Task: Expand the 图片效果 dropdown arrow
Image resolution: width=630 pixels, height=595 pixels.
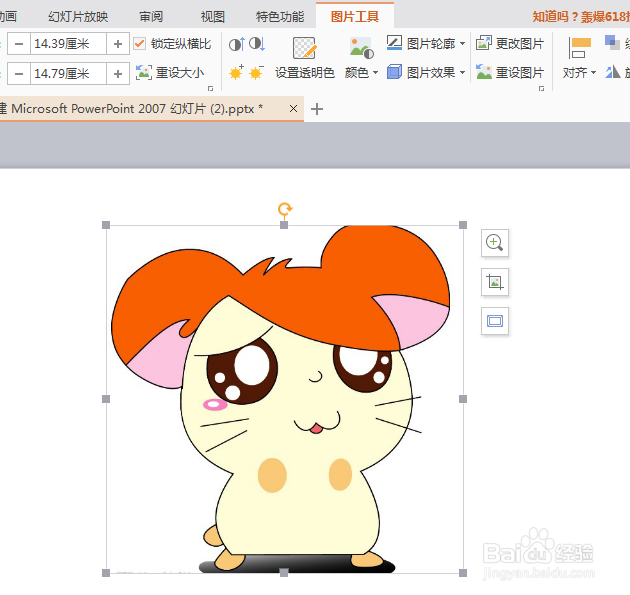Action: pyautogui.click(x=462, y=73)
